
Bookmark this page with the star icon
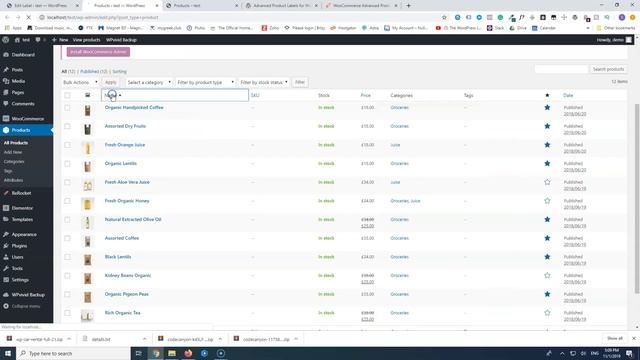pos(444,18)
